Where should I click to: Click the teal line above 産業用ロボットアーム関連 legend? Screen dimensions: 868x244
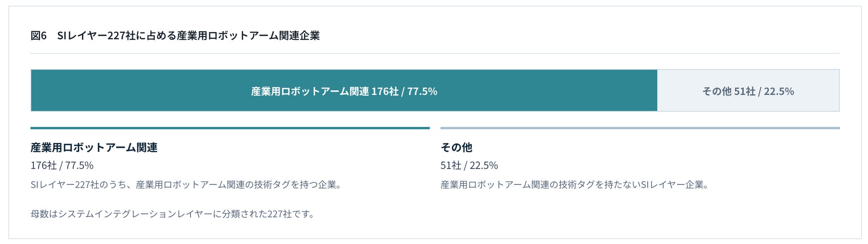(x=230, y=128)
